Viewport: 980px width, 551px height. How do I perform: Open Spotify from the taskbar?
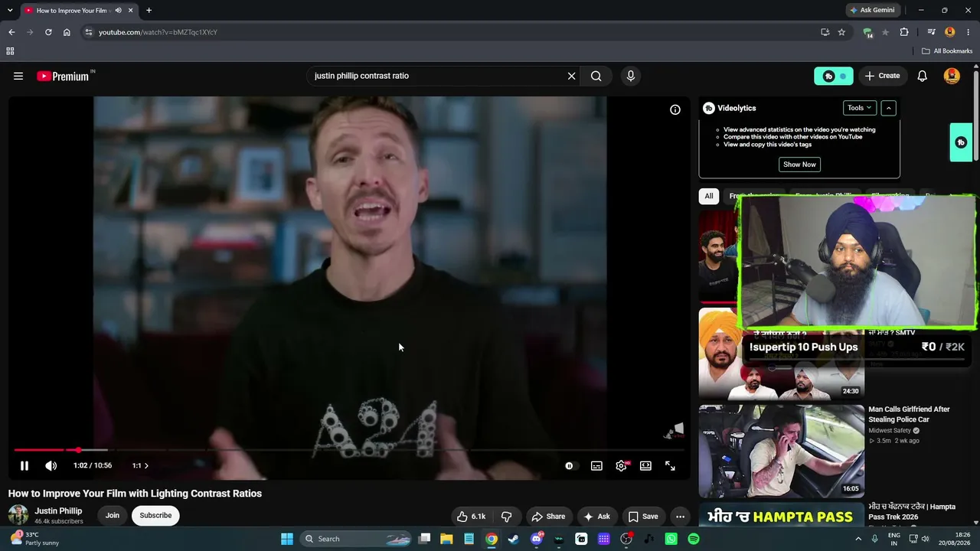[x=694, y=539]
